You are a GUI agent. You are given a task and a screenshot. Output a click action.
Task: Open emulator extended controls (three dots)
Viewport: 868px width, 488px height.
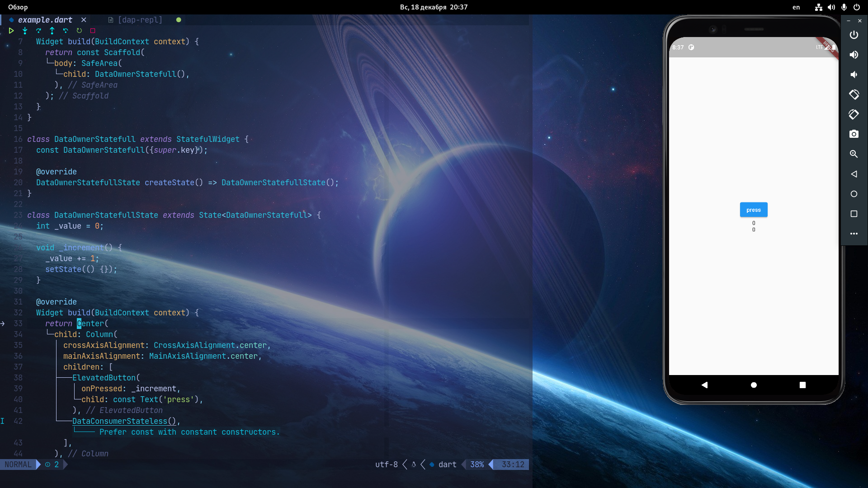click(854, 234)
